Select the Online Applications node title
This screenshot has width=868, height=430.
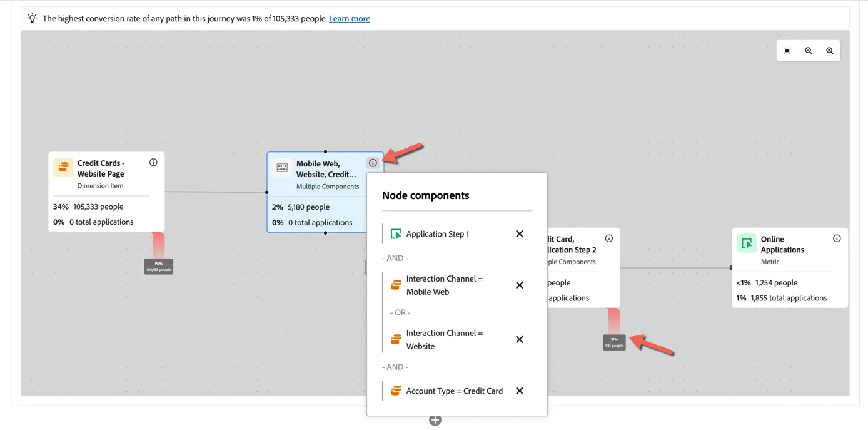[782, 244]
